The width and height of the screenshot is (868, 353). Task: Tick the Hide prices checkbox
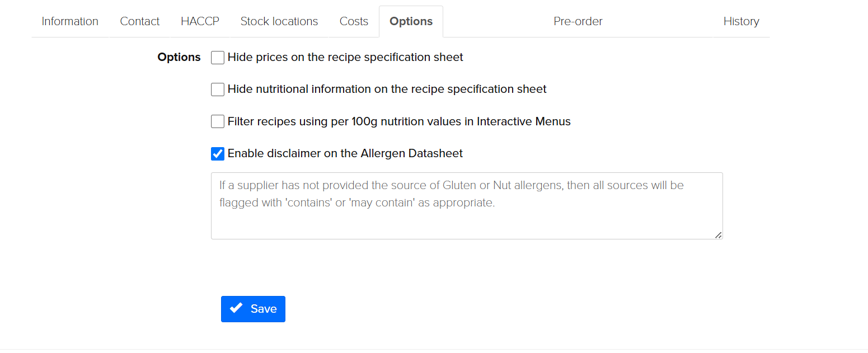218,58
